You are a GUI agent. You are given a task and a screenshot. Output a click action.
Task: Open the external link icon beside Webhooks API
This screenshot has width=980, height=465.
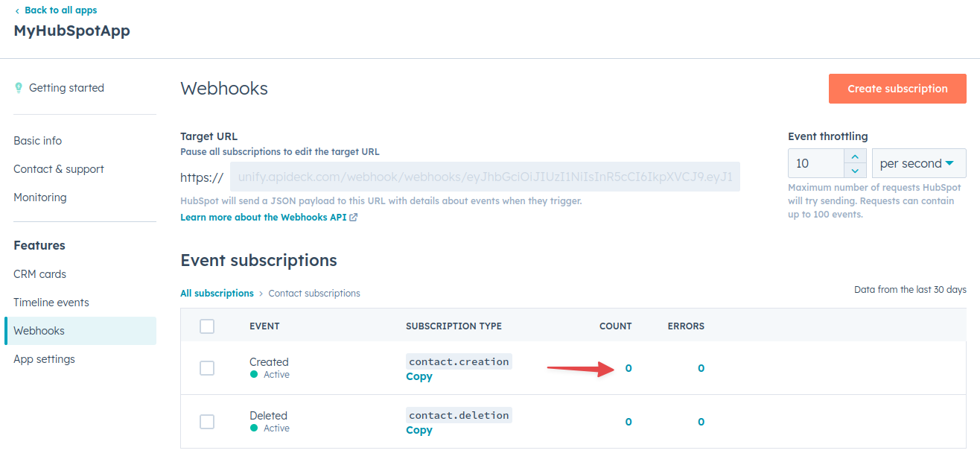coord(354,218)
